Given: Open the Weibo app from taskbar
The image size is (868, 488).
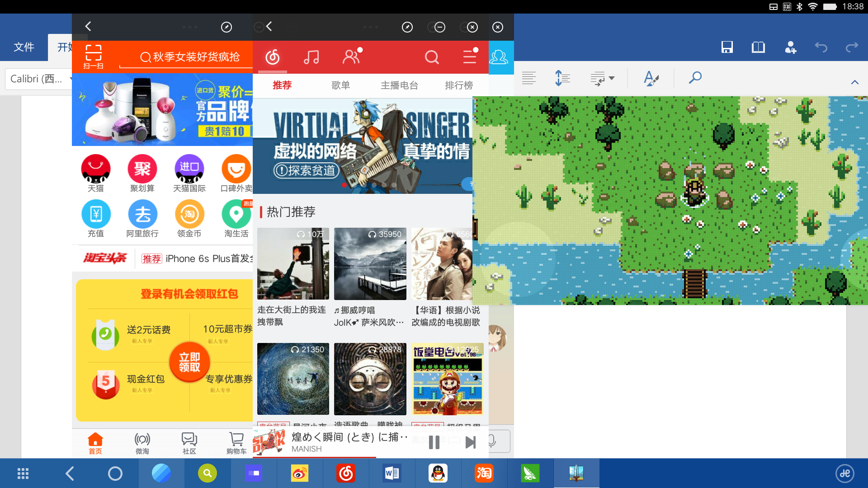Looking at the screenshot, I should coord(300,474).
